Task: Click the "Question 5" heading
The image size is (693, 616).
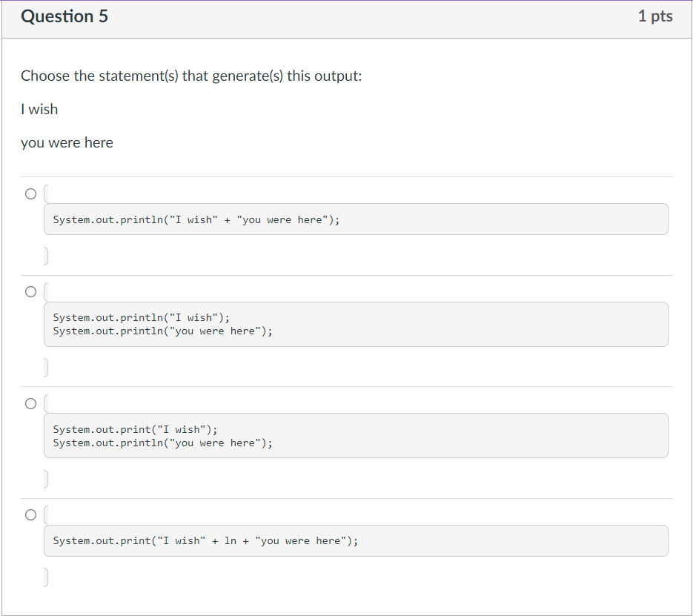Action: tap(64, 16)
